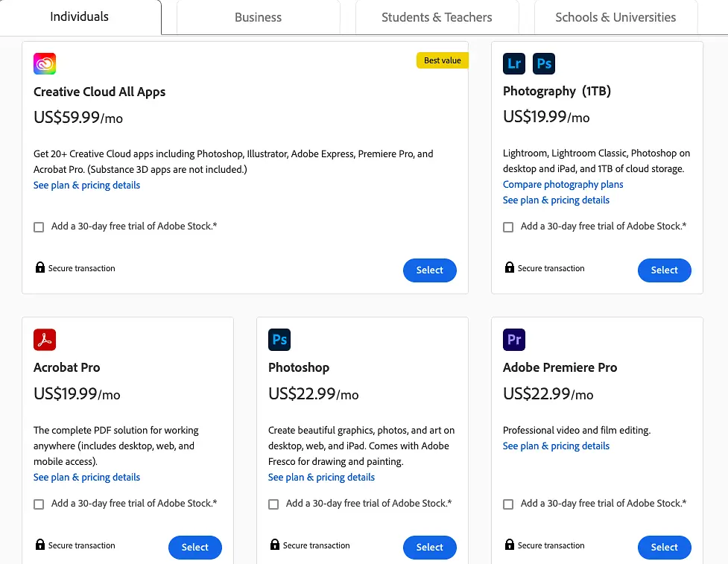The image size is (728, 564).
Task: Click the lock icon in Creative Cloud card
Action: tap(40, 267)
